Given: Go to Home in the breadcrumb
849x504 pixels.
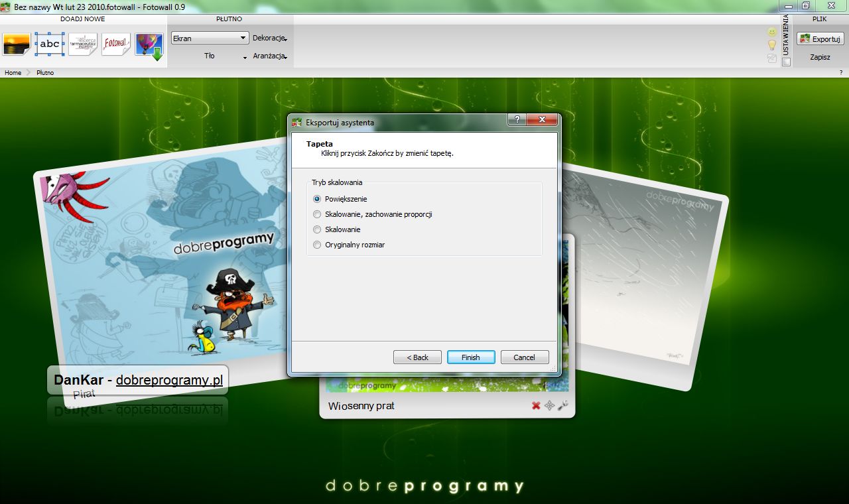Looking at the screenshot, I should [x=13, y=73].
